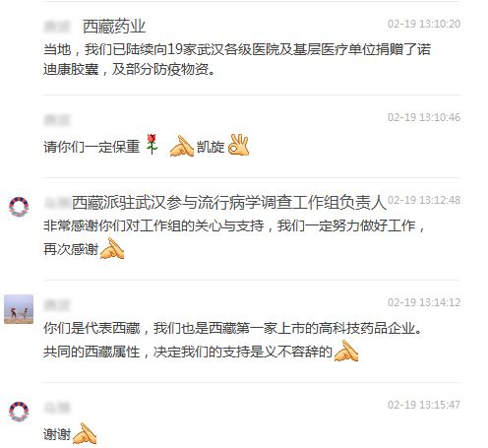488x448 pixels.
Task: Open the wreath avatar beside the 谢谢 message
Action: point(19,412)
